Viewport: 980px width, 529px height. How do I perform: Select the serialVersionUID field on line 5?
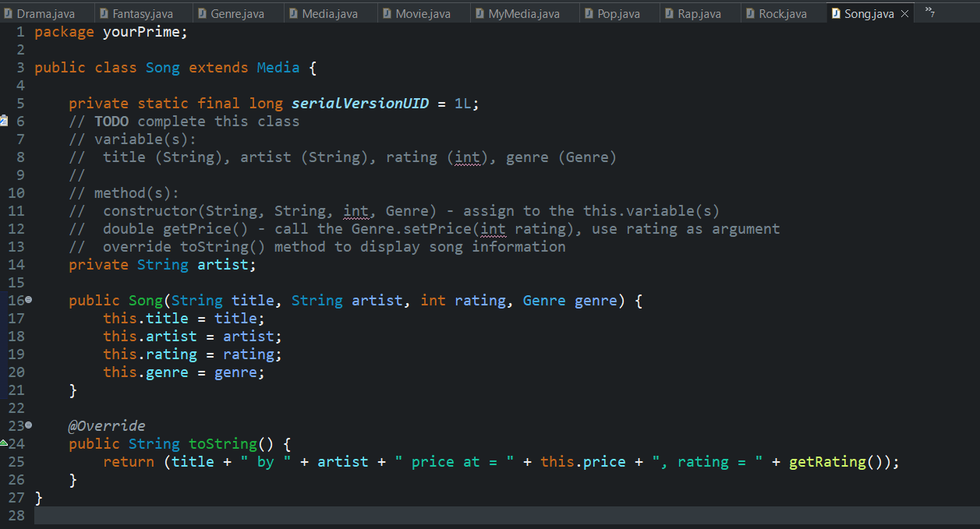coord(361,103)
